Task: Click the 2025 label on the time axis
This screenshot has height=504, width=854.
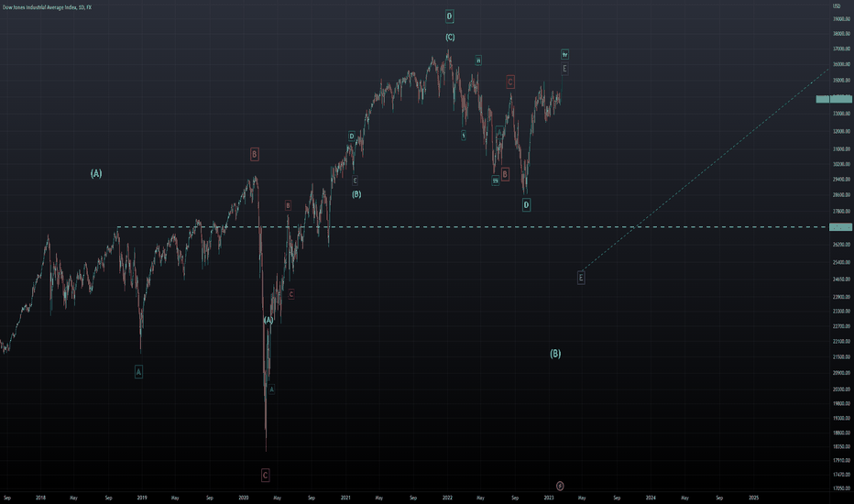Action: pyautogui.click(x=754, y=498)
